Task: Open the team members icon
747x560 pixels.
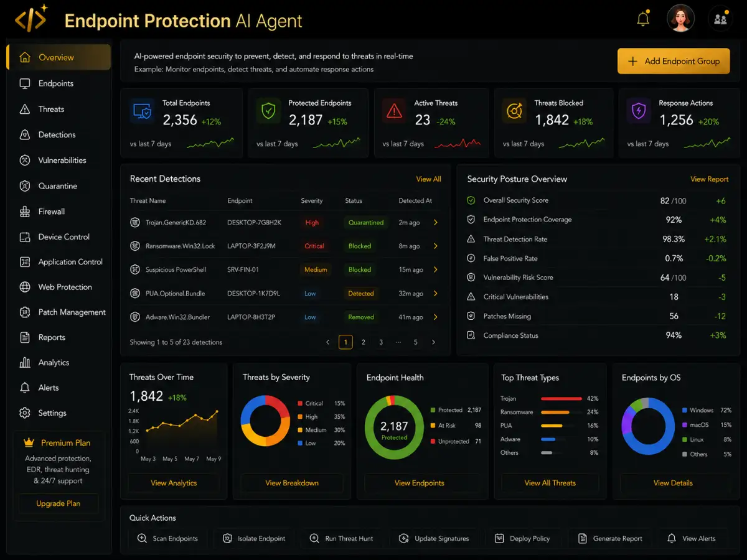Action: tap(720, 19)
